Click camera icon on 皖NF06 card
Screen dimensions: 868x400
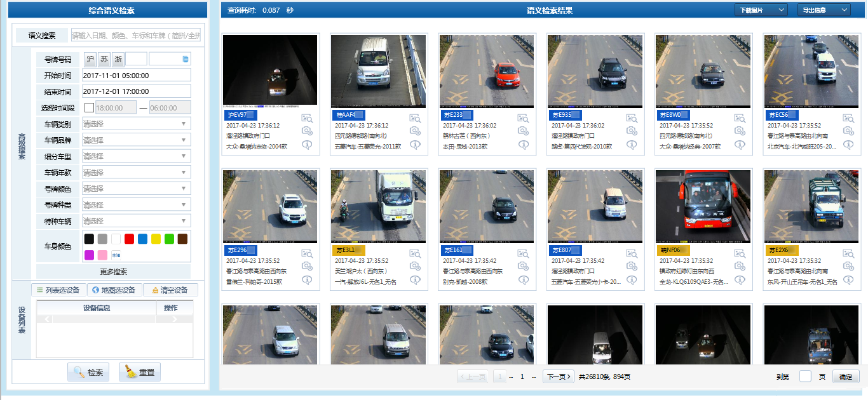point(740,266)
